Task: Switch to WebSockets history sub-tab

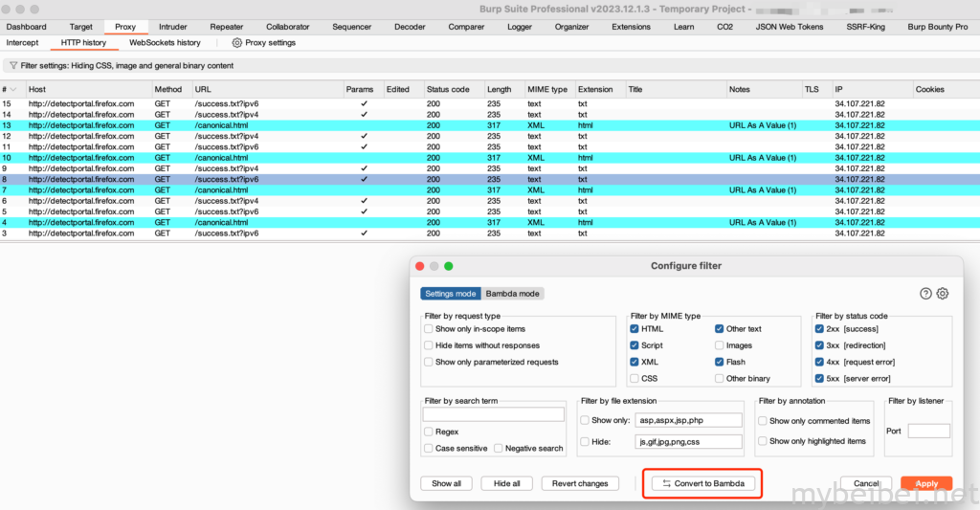Action: [x=165, y=43]
